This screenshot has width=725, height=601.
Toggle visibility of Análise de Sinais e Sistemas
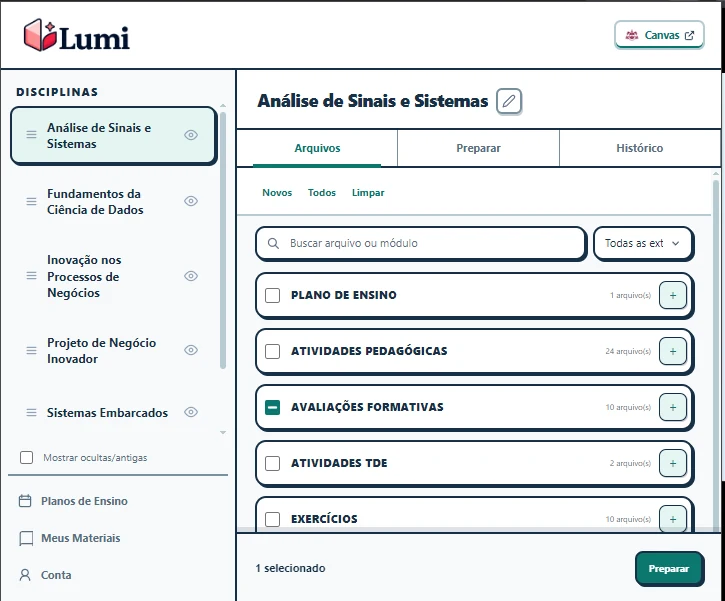191,135
